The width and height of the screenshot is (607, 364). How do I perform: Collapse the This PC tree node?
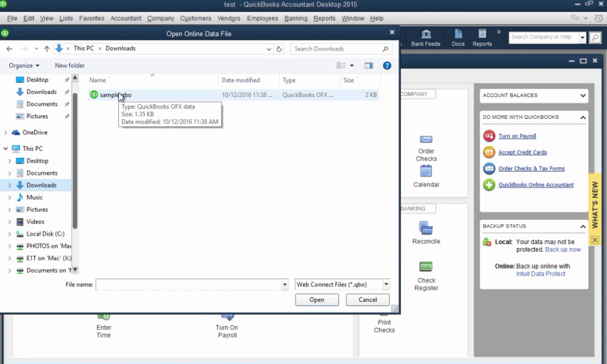pos(5,149)
